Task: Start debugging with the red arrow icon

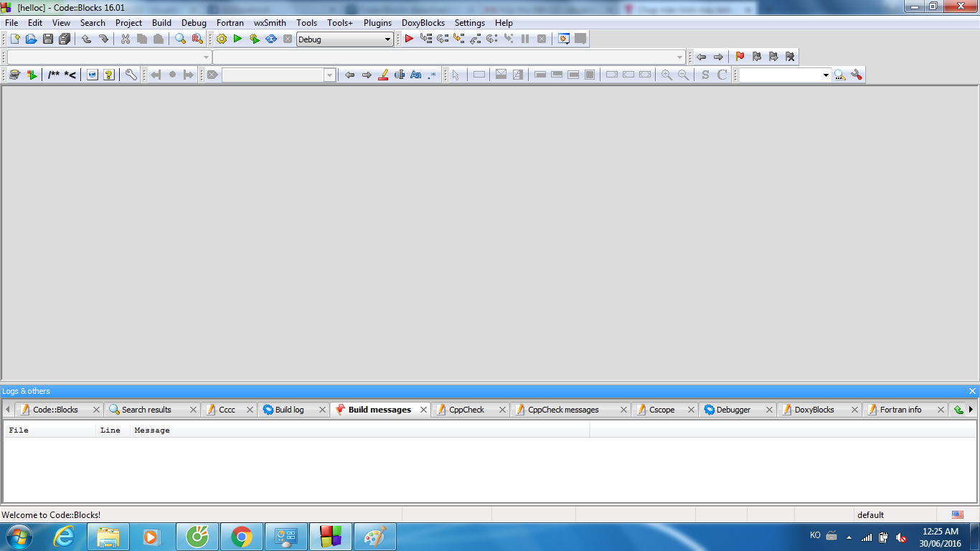Action: (x=409, y=39)
